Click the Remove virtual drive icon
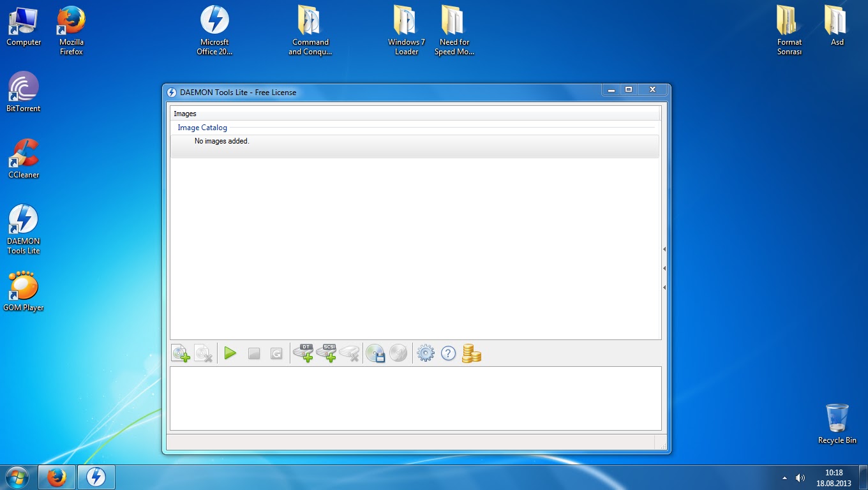The width and height of the screenshot is (868, 490). click(x=349, y=353)
